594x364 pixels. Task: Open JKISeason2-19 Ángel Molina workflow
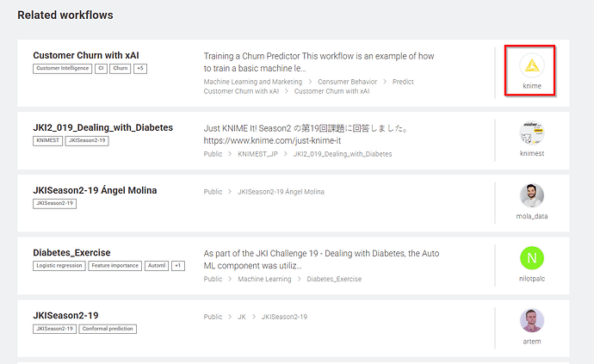(95, 190)
